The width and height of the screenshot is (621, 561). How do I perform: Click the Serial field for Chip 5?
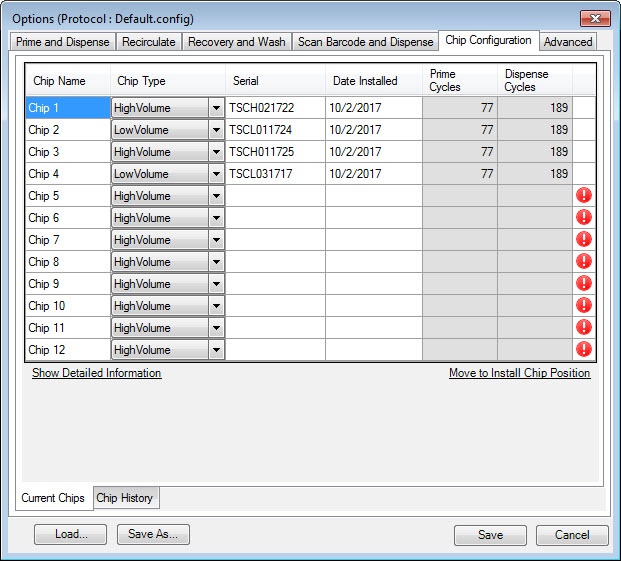tap(275, 196)
